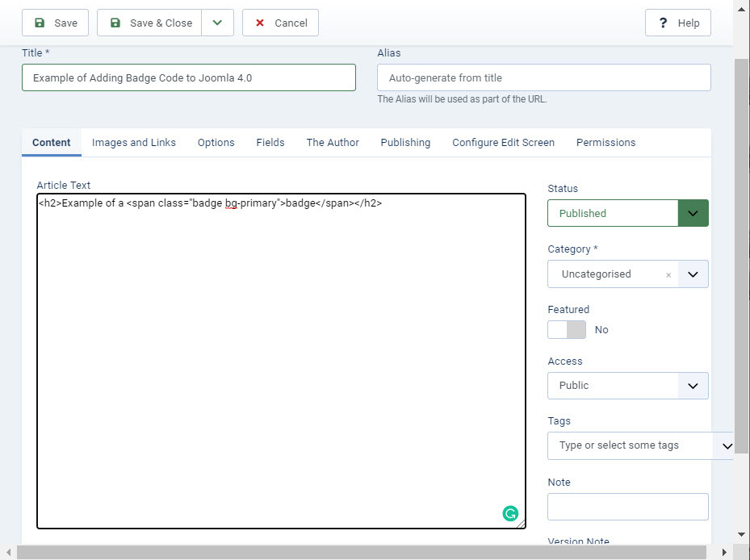Viewport: 750px width, 560px height.
Task: Go to Configure Edit Screen tab
Action: coord(503,143)
